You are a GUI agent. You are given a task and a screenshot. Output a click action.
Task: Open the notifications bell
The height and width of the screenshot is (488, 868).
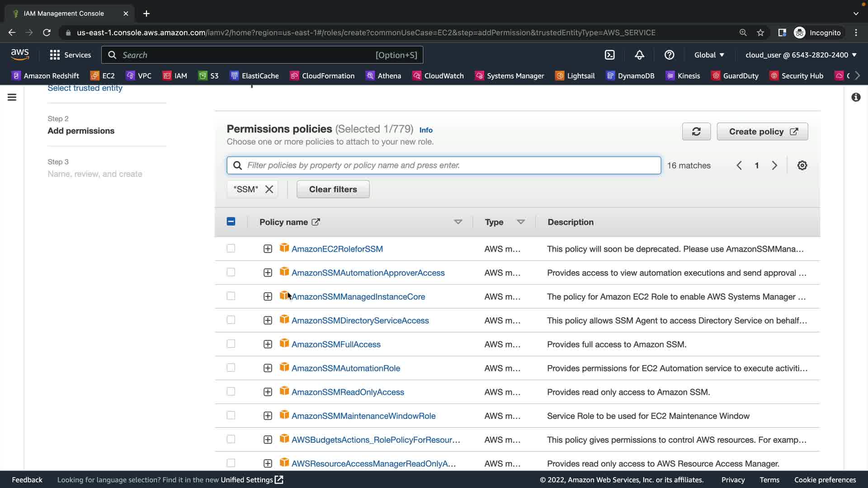(639, 55)
